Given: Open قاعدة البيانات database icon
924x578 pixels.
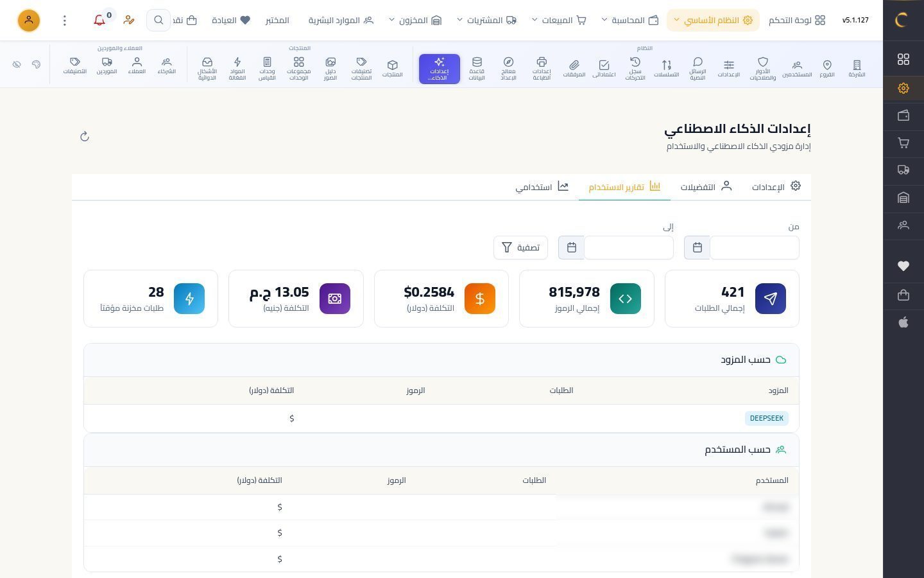Looking at the screenshot, I should pos(477,68).
